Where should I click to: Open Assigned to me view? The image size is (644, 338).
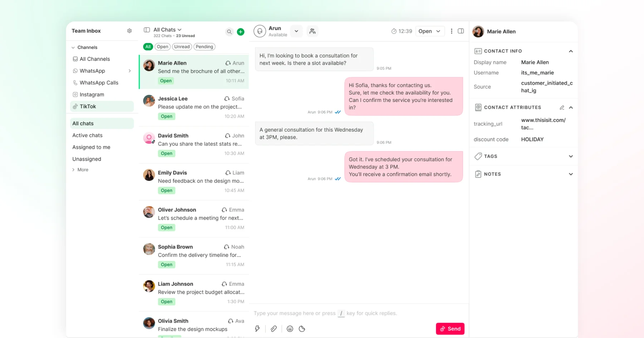click(102, 147)
